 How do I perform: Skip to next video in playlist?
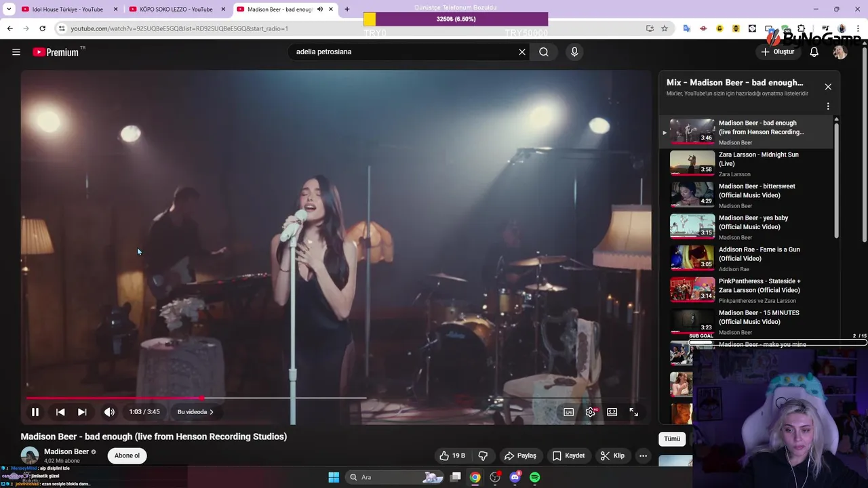pos(82,412)
